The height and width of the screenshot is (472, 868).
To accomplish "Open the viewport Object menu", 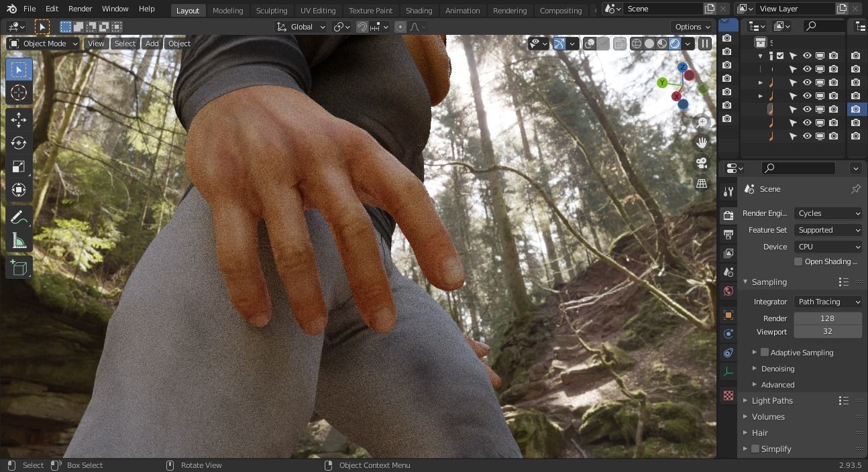I will [179, 44].
